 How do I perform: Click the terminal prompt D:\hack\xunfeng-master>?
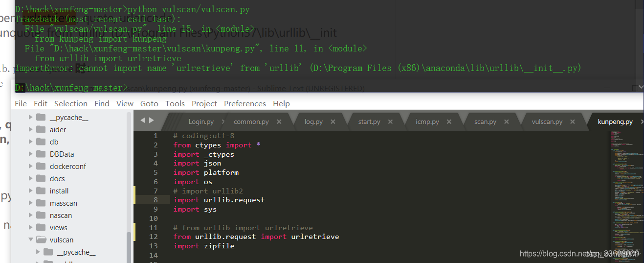pos(71,88)
